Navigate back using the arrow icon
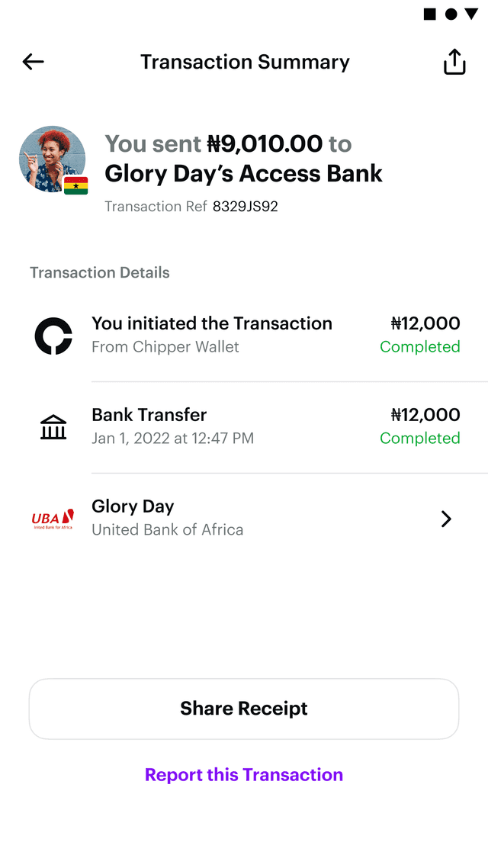The width and height of the screenshot is (488, 868). pos(32,62)
